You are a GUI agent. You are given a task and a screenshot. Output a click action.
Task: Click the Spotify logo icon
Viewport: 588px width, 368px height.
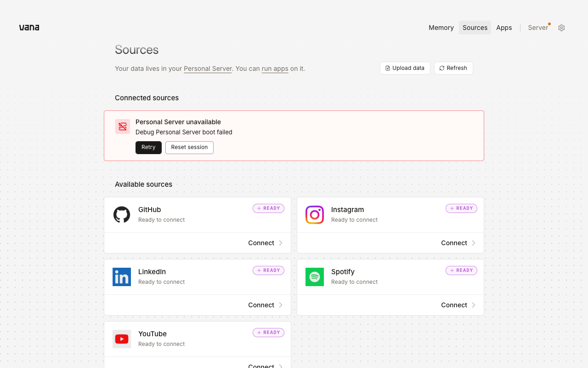point(315,277)
